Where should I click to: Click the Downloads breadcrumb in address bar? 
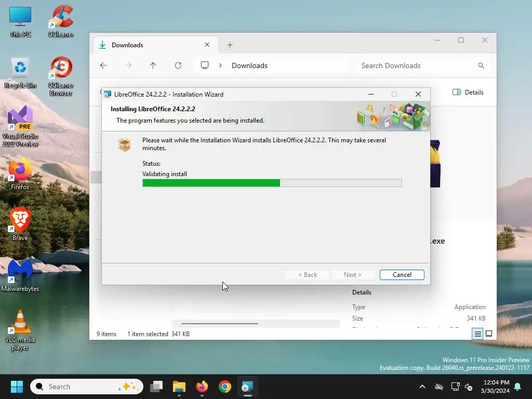(249, 65)
